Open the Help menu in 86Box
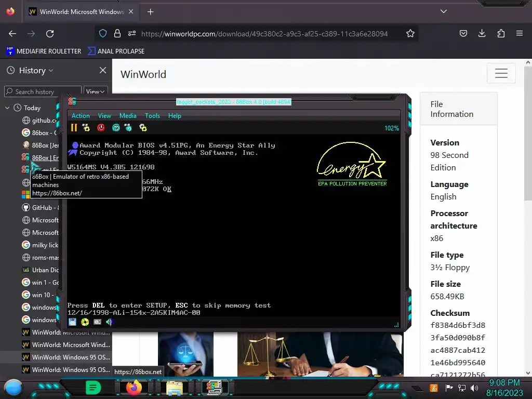Viewport: 532px width, 399px height. point(175,116)
